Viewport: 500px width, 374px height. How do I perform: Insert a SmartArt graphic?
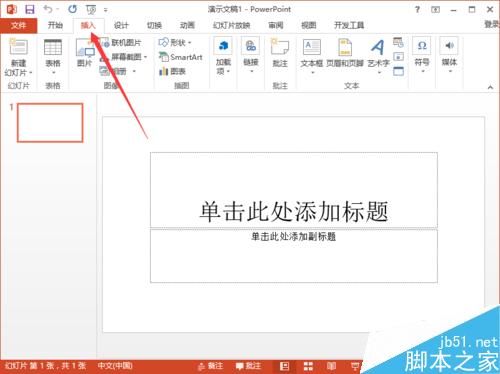coord(181,57)
